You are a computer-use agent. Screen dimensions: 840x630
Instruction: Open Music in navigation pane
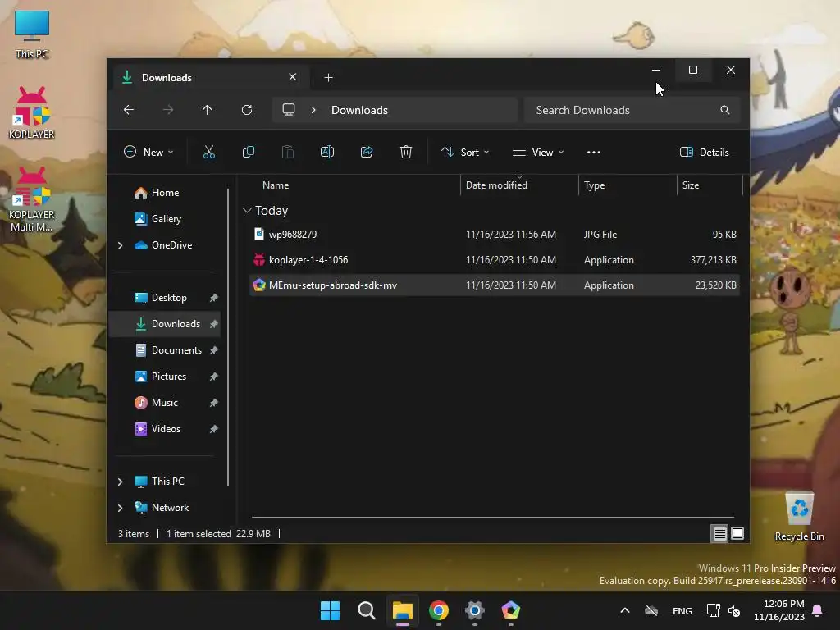click(164, 403)
